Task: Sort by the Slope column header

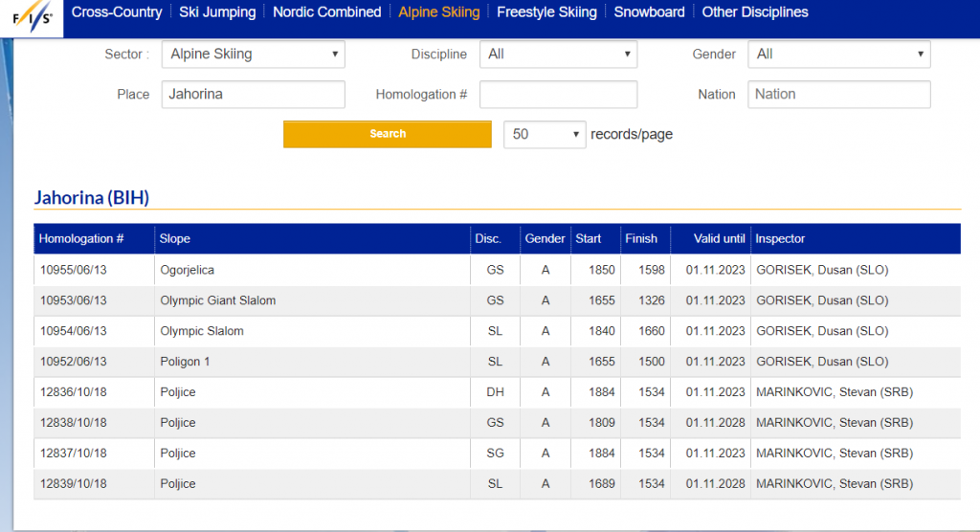Action: coord(175,239)
